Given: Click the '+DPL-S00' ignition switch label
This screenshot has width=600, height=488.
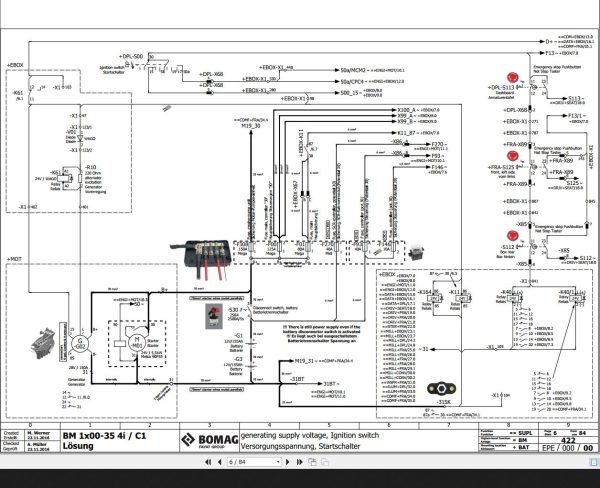Looking at the screenshot, I should pyautogui.click(x=131, y=56).
